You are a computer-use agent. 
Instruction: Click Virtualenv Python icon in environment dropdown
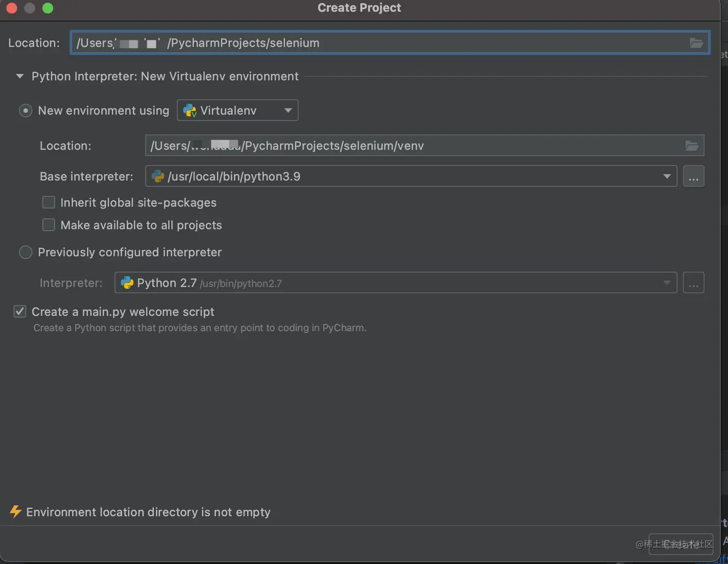pos(190,111)
